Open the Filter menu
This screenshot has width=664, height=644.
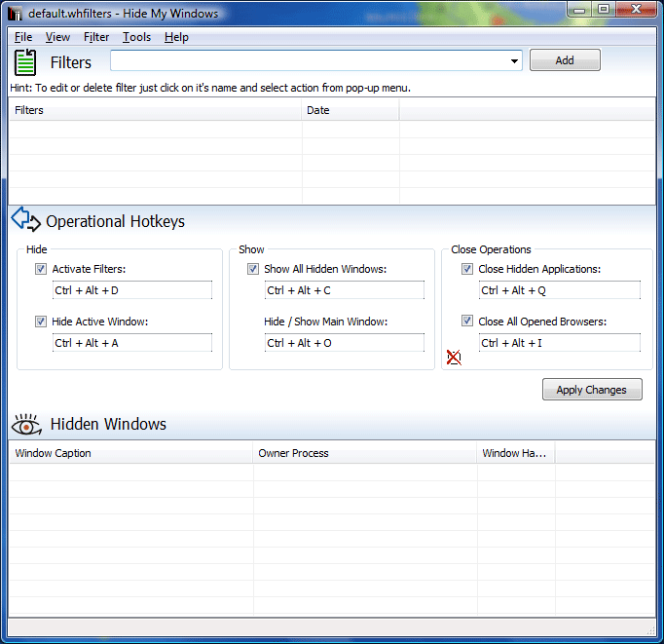pos(96,37)
